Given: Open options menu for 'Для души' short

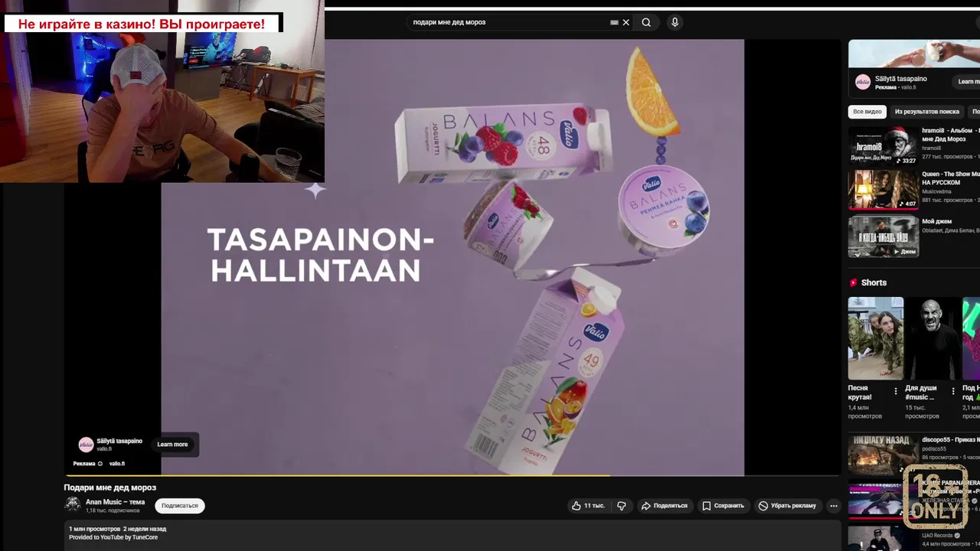Looking at the screenshot, I should coord(953,391).
